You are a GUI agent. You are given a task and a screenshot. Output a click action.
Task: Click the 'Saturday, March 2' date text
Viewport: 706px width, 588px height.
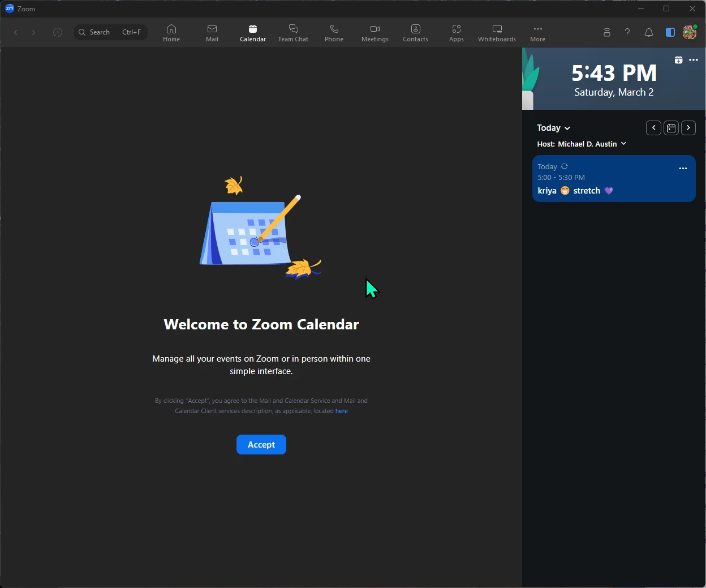point(614,92)
